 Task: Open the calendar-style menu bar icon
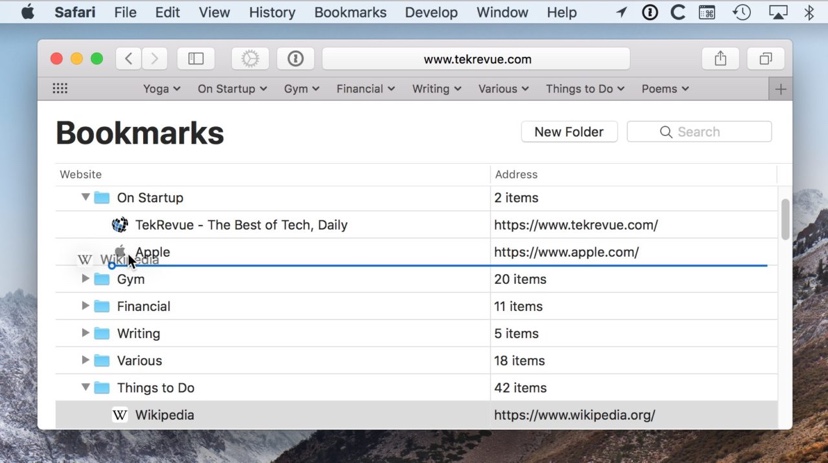[707, 12]
